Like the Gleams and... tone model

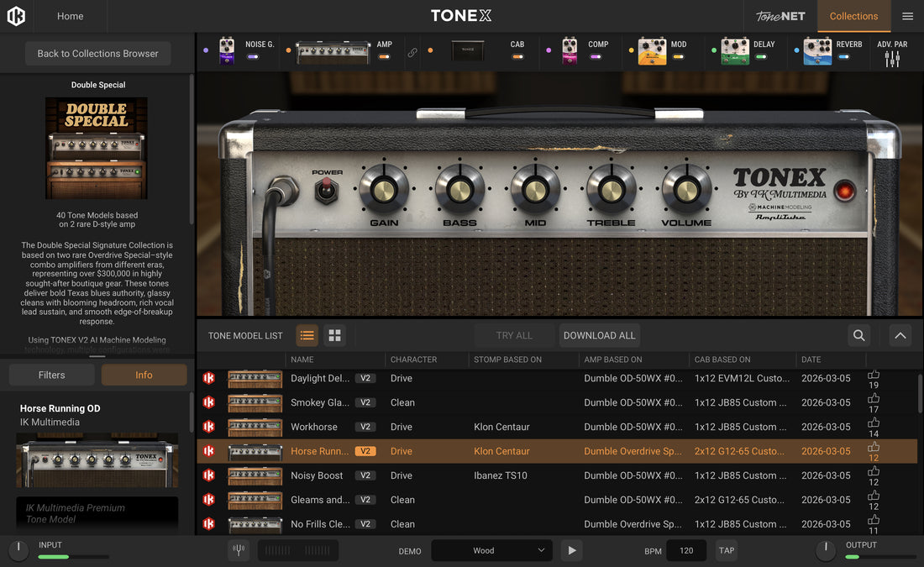click(x=874, y=495)
